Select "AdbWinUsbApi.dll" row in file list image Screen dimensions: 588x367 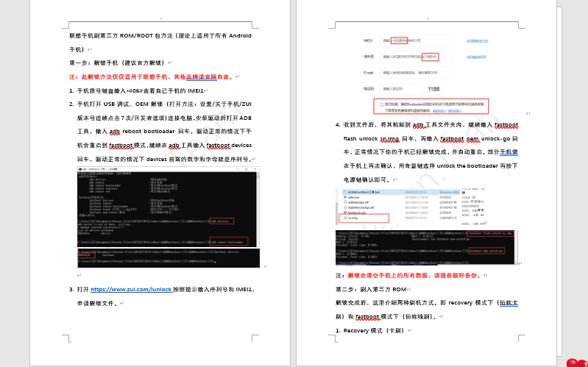click(401, 207)
